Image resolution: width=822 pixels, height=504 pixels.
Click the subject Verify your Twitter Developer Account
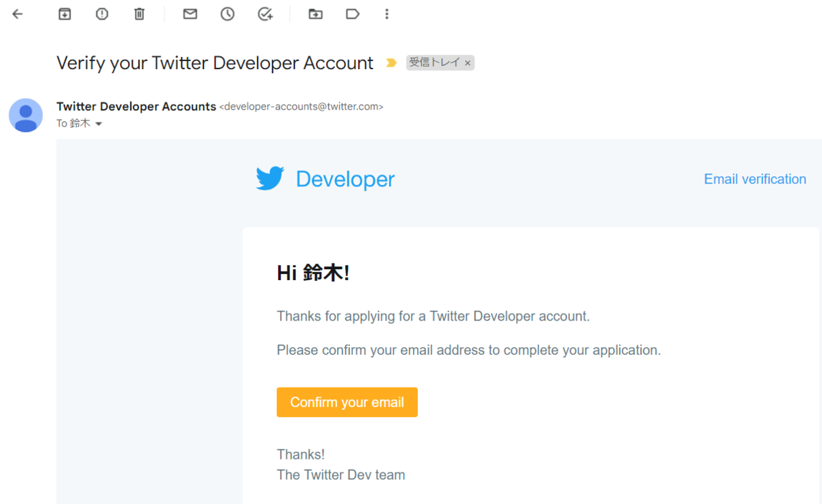tap(215, 63)
